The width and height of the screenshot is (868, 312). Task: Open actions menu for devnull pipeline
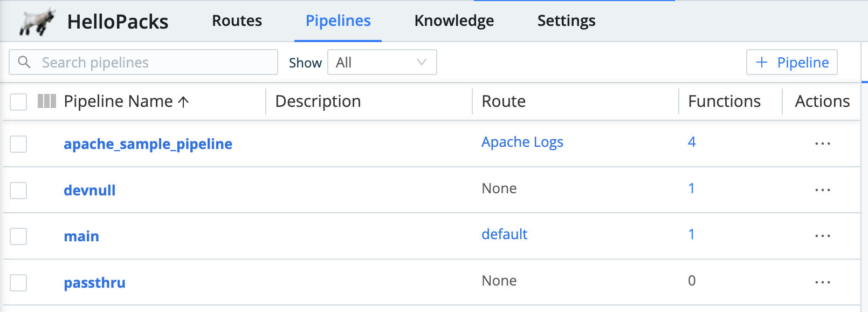pos(823,190)
